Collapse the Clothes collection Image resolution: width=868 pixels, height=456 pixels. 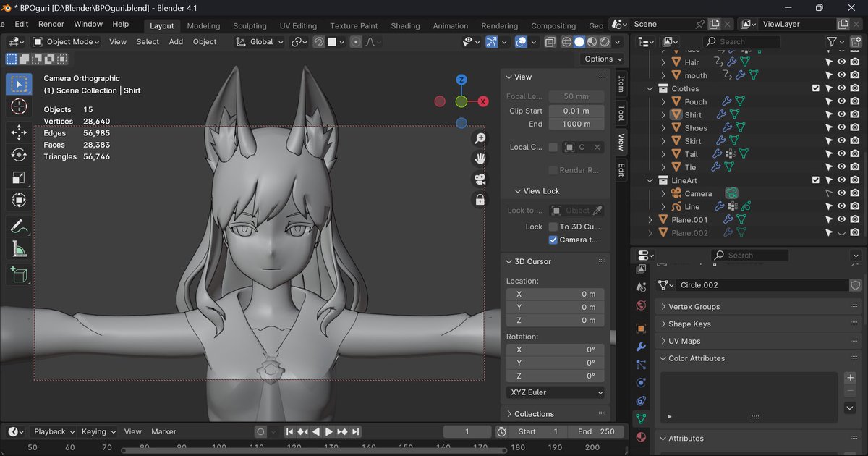[x=650, y=88]
